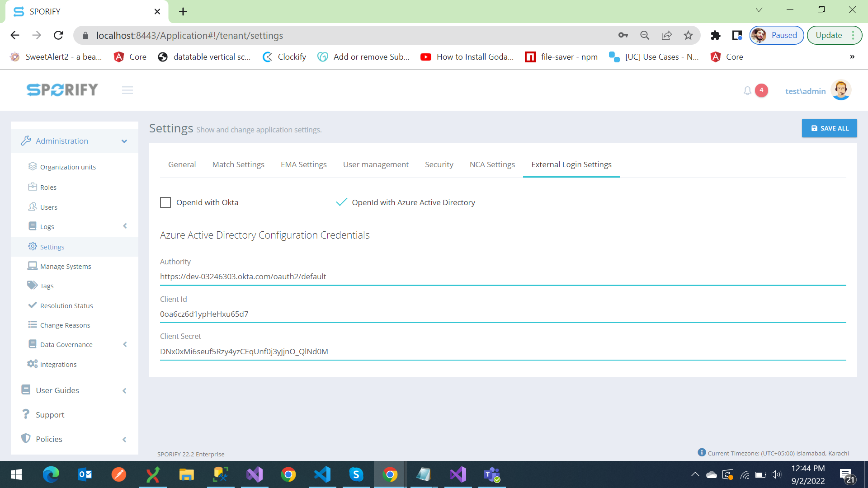Click the notification bell icon
The image size is (868, 488).
click(747, 90)
